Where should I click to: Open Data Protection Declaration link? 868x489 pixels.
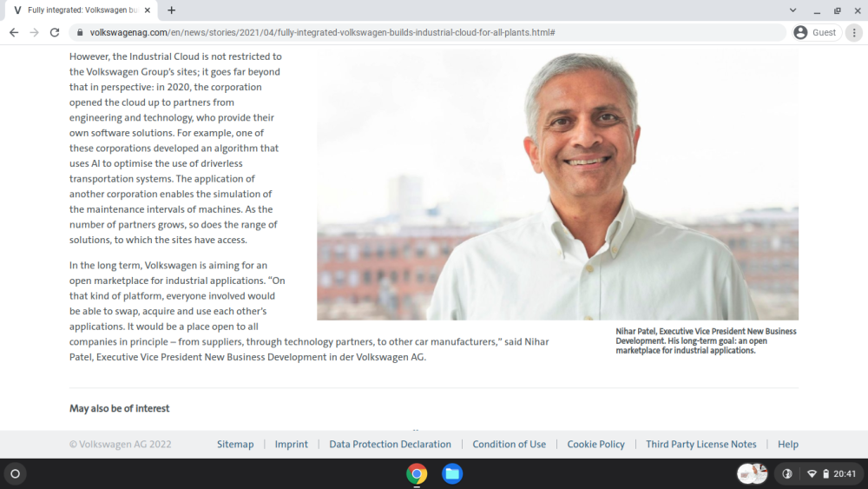point(391,444)
